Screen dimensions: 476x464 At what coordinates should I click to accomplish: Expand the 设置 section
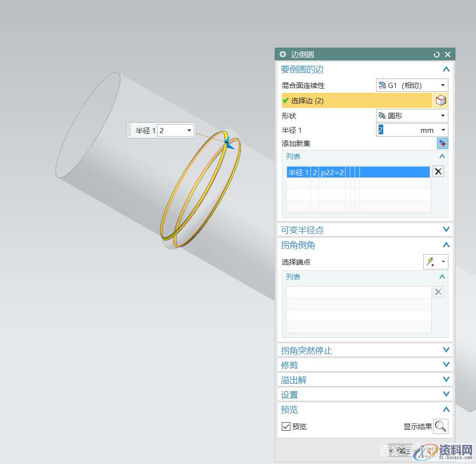(x=446, y=394)
